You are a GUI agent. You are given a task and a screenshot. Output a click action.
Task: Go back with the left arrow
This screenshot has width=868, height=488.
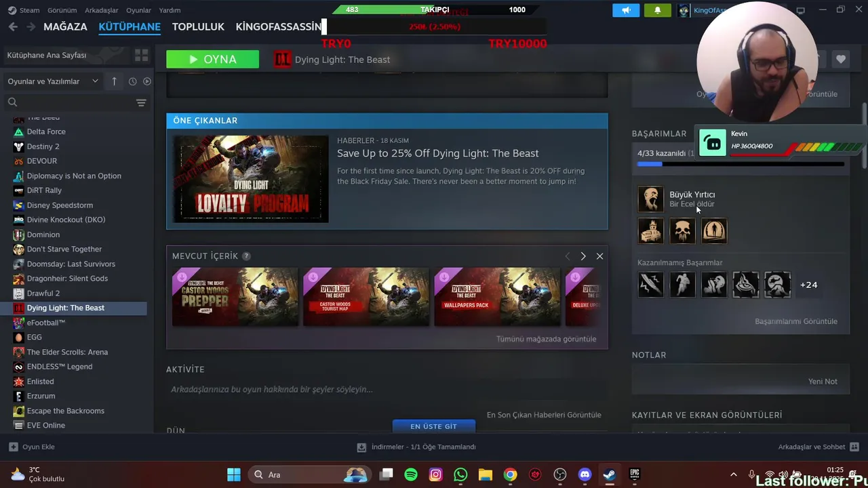tap(13, 26)
